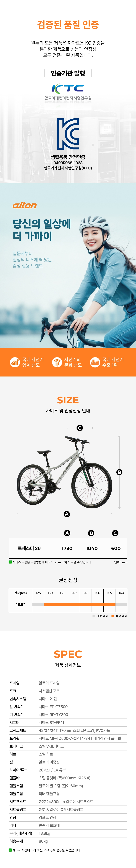Click the SPEC section heading
Viewport: 136px width, 868px height.
(x=68, y=654)
